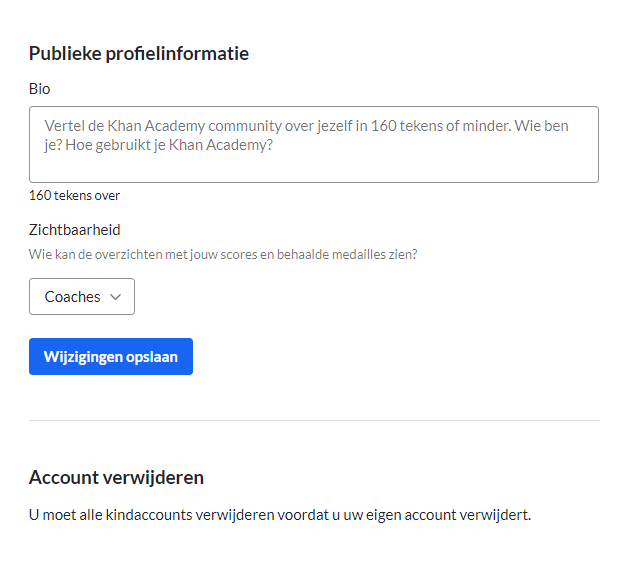642x573 pixels.
Task: Click the word 'opslaan' on the blue button
Action: coord(152,357)
